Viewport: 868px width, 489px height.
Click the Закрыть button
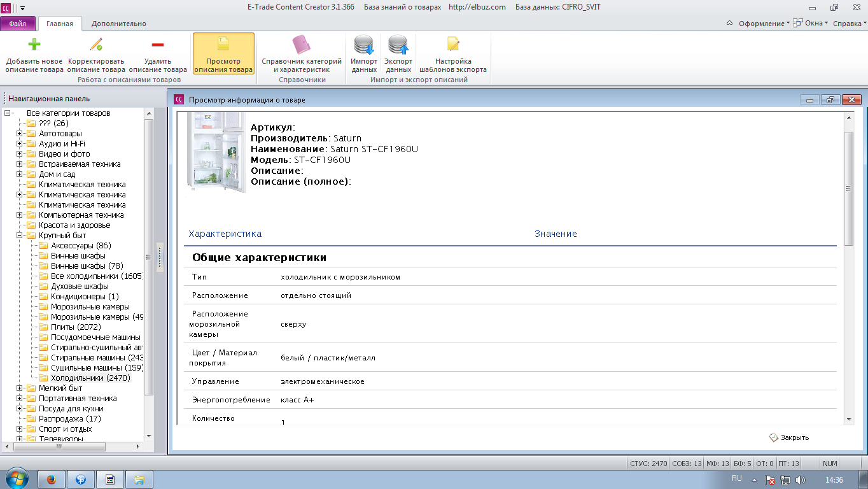point(789,437)
